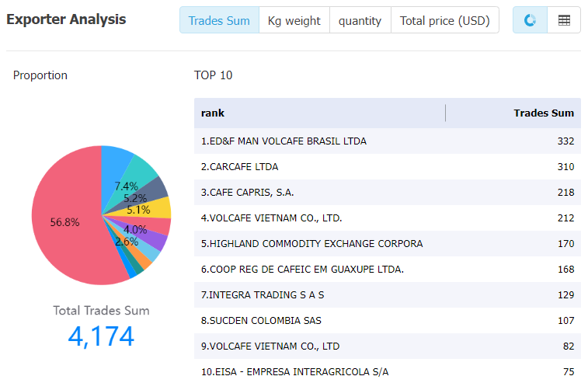The width and height of the screenshot is (588, 383).
Task: Click the value 212 in Trades Sum
Action: pos(565,218)
